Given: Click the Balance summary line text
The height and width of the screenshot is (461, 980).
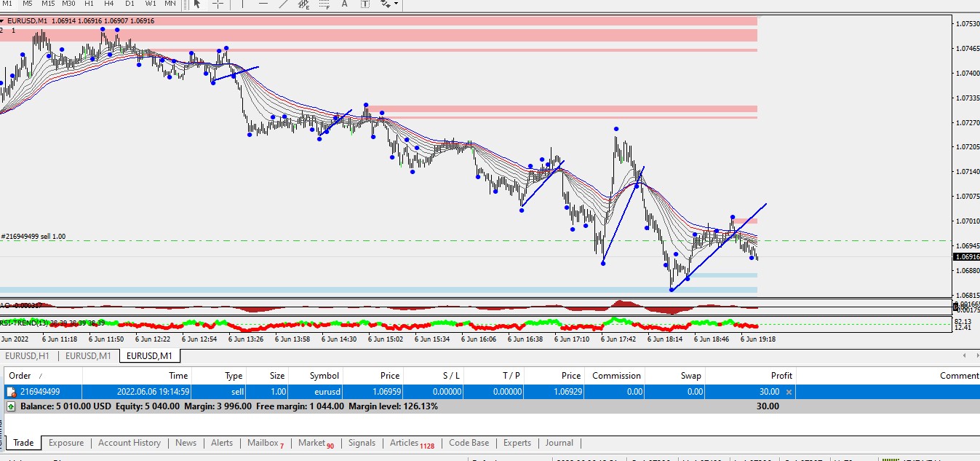Looking at the screenshot, I should [228, 406].
